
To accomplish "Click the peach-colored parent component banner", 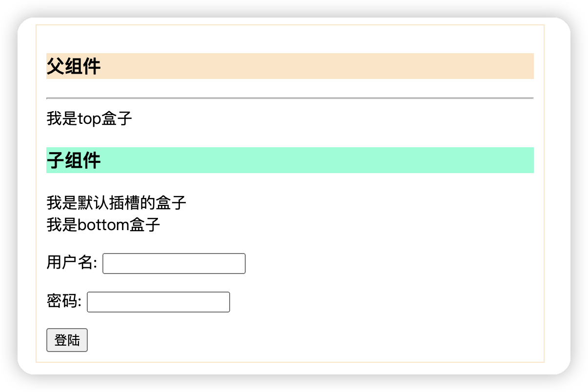I will (290, 66).
